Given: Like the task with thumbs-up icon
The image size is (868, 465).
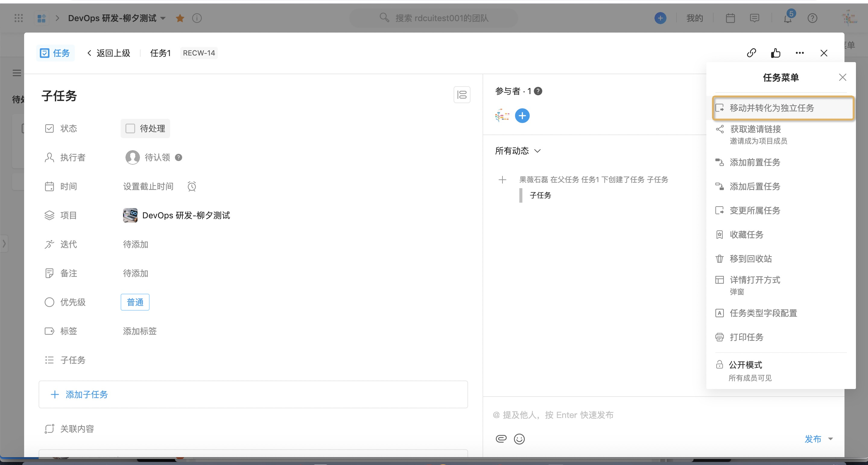Looking at the screenshot, I should click(775, 53).
